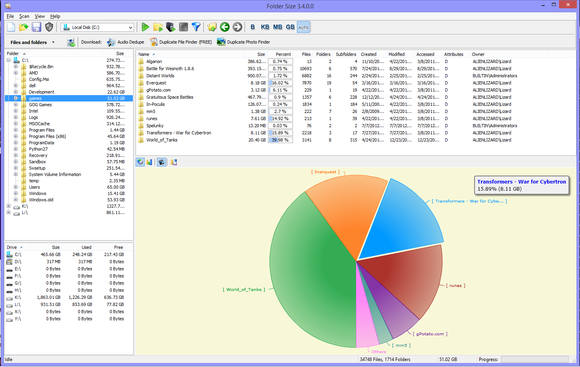
Task: Toggle chart legend display icon
Action: pyautogui.click(x=173, y=162)
